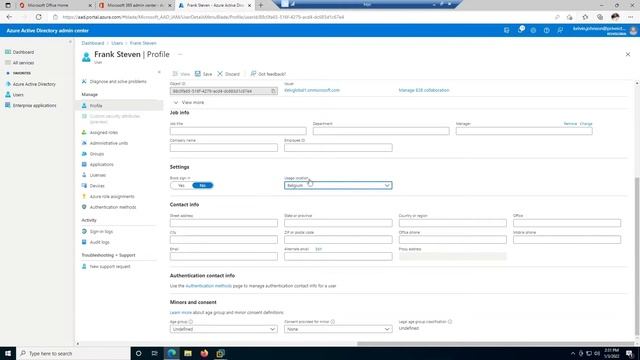The height and width of the screenshot is (360, 640).
Task: Click the Legal age group classification info icon
Action: click(x=450, y=322)
